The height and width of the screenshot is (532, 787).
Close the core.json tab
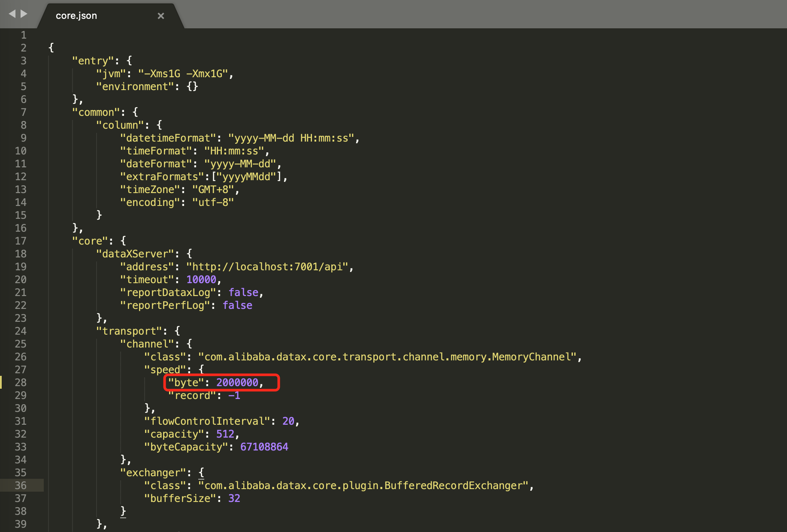161,16
